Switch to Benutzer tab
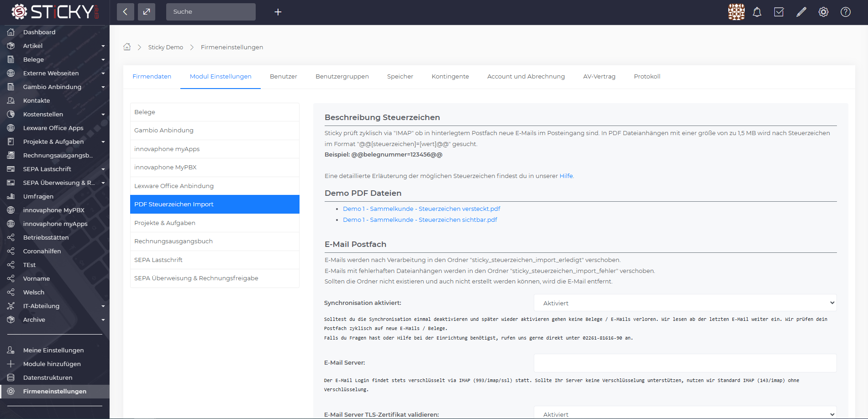The image size is (868, 419). (283, 76)
